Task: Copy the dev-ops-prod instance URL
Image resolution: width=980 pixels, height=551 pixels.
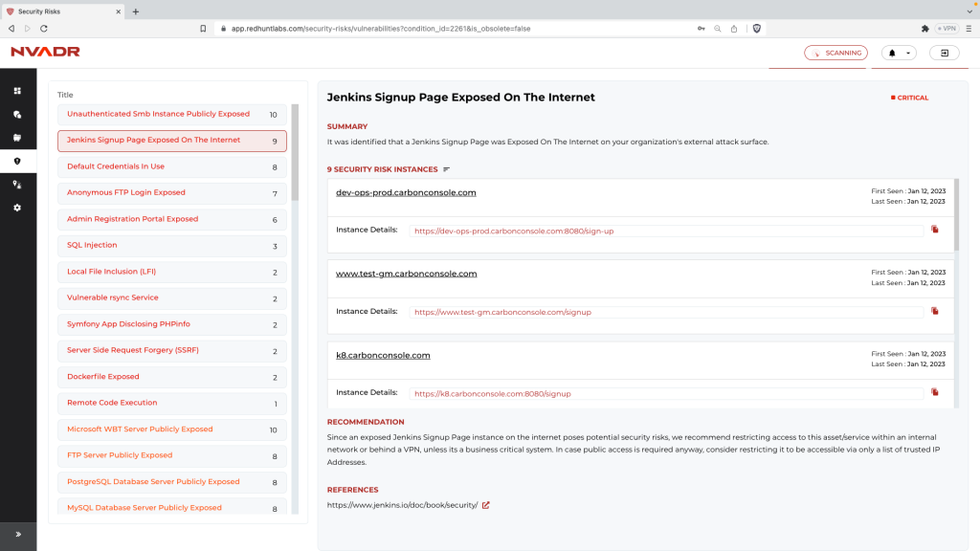Action: point(935,230)
